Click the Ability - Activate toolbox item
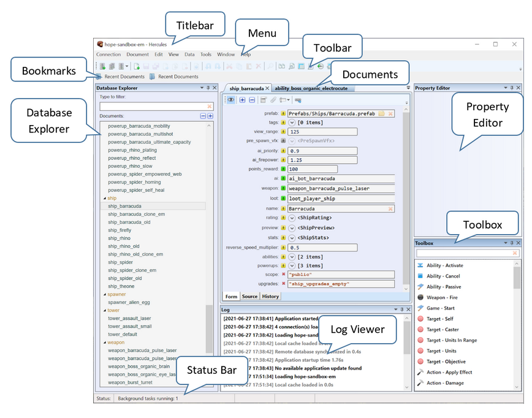 [x=444, y=265]
